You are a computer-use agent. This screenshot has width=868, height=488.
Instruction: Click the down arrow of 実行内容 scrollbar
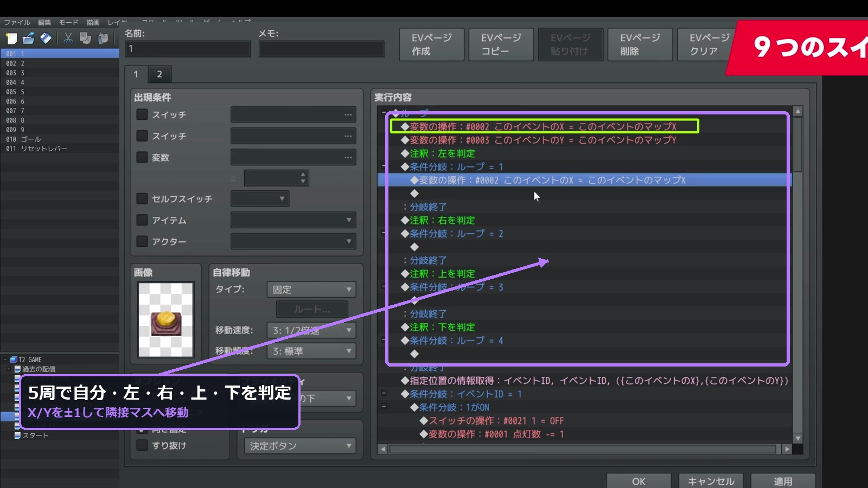(x=797, y=438)
